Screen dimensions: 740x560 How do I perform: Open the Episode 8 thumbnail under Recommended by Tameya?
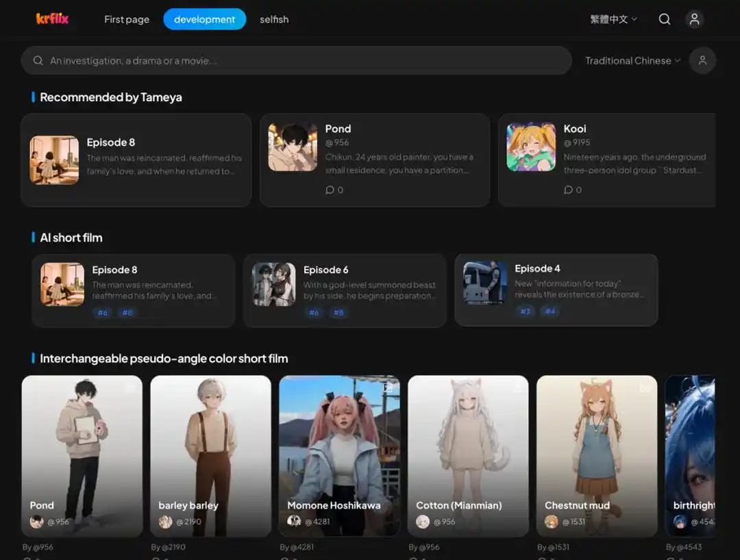[x=54, y=160]
